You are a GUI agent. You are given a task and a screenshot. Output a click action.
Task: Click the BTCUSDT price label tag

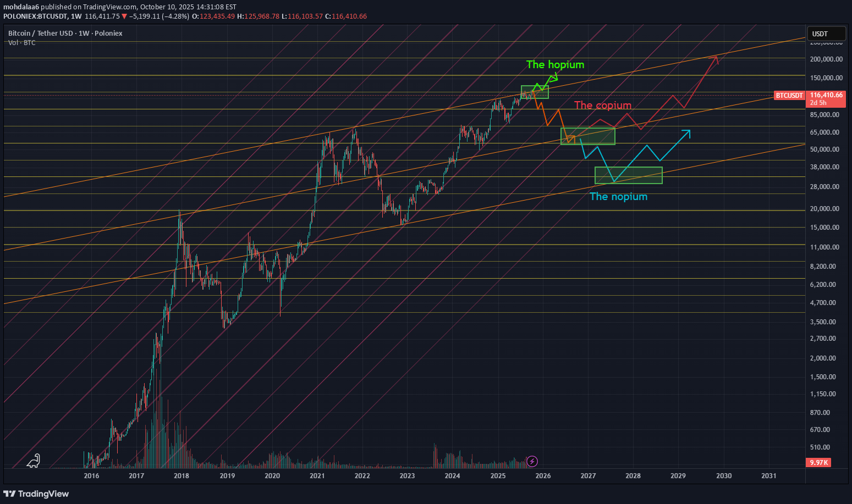789,96
